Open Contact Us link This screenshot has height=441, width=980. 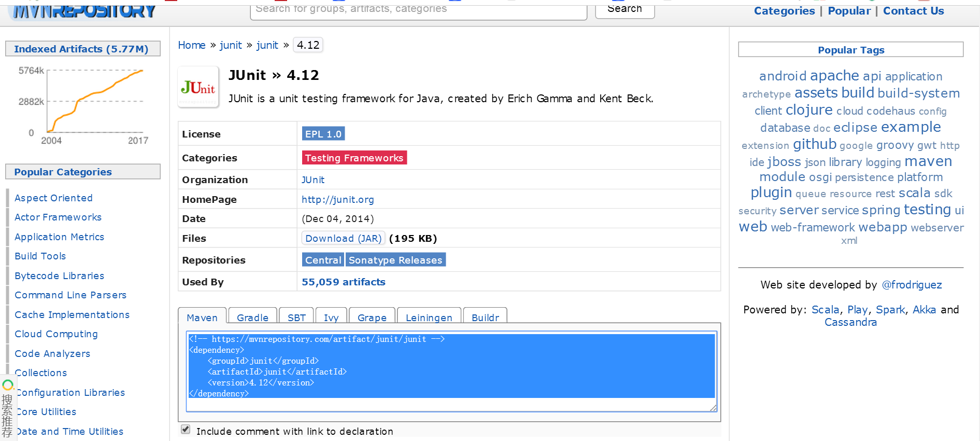[913, 11]
